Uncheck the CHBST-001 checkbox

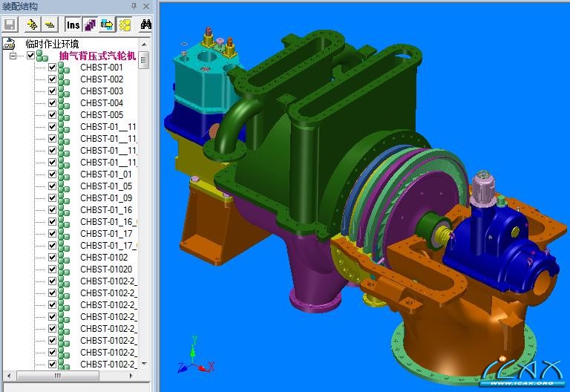(53, 68)
